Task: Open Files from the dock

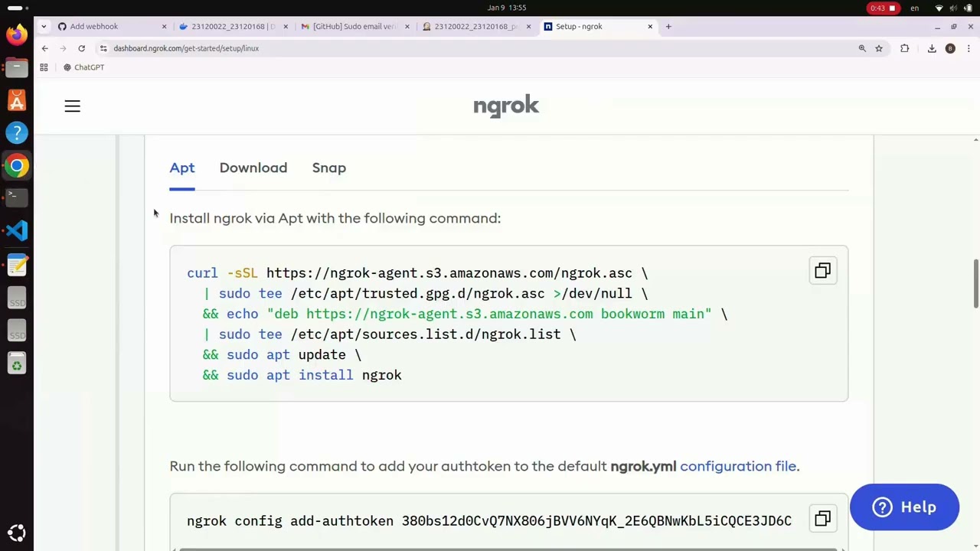Action: 17,67
